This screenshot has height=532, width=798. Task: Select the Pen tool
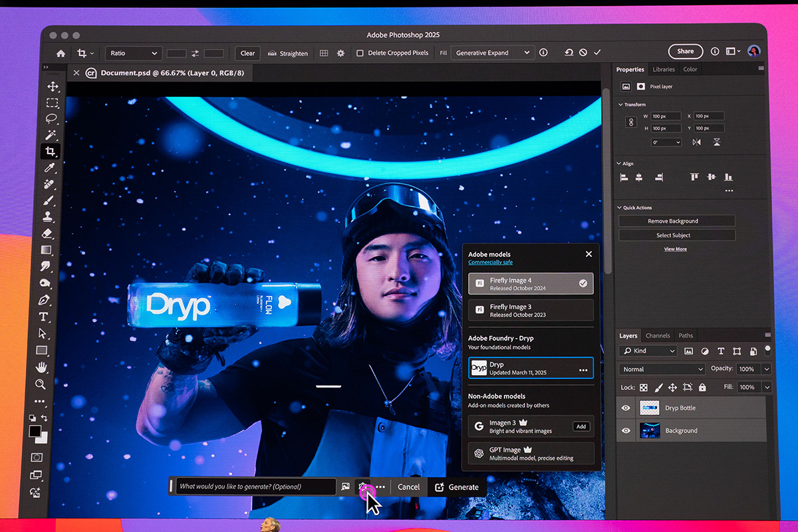pos(45,300)
